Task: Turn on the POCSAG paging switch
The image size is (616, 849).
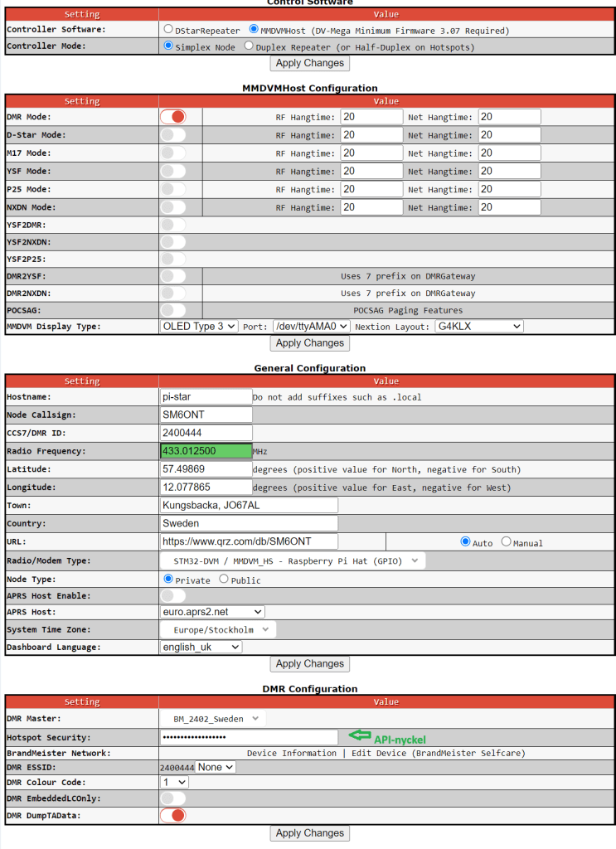Action: point(172,309)
